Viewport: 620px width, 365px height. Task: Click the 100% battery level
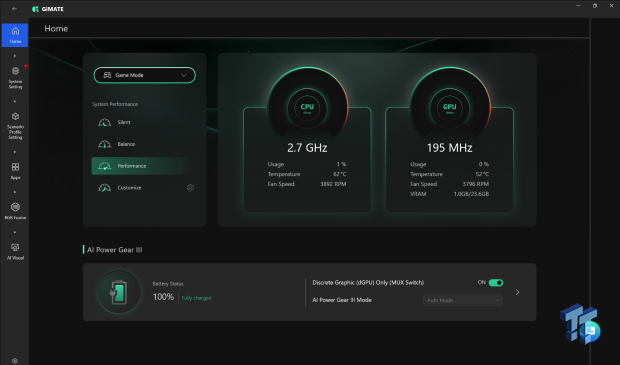point(163,297)
